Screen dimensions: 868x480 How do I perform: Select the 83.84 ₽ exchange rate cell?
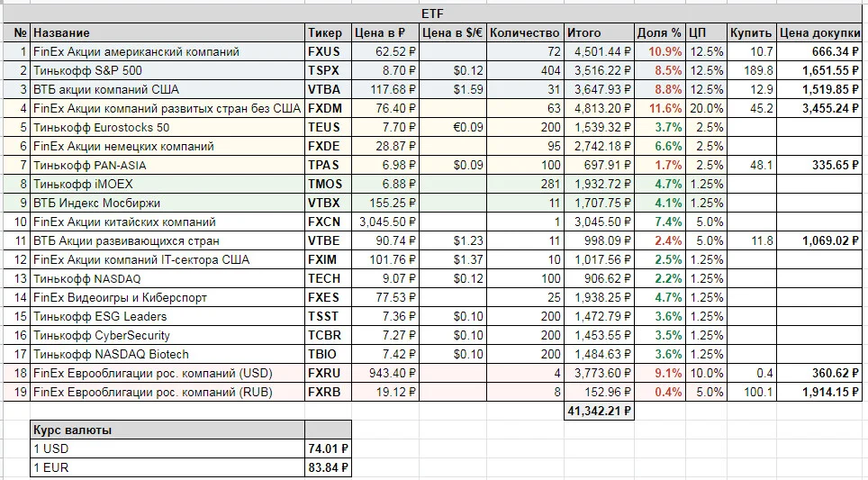329,467
